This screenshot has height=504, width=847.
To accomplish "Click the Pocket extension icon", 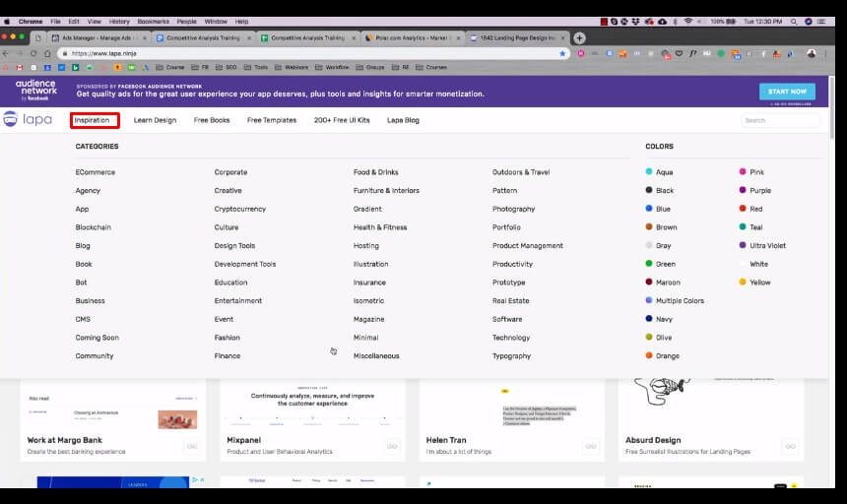I will (679, 53).
